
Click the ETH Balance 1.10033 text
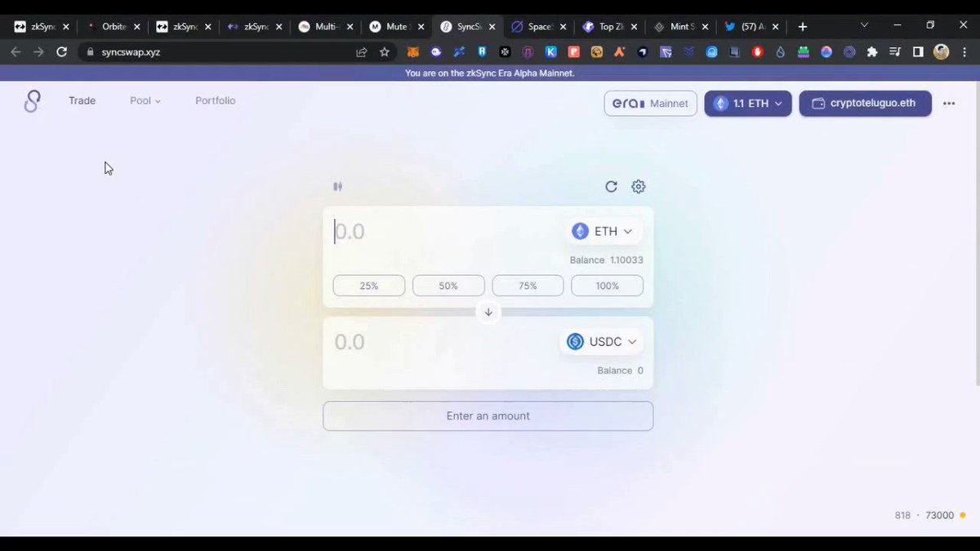(606, 260)
